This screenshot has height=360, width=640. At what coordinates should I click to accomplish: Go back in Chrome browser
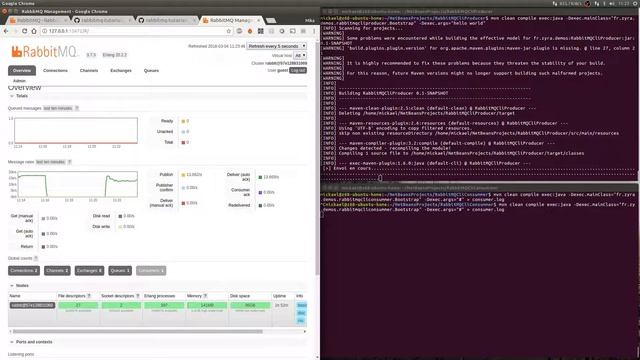pos(6,31)
